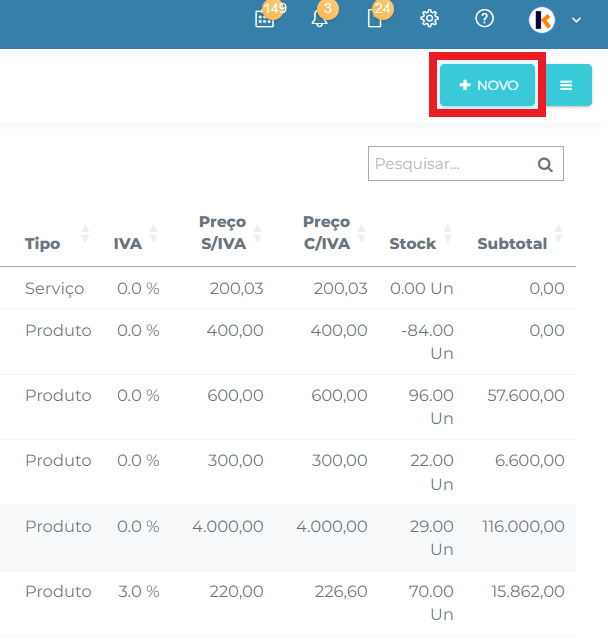Open the hamburger list menu button
608x641 pixels.
[568, 85]
